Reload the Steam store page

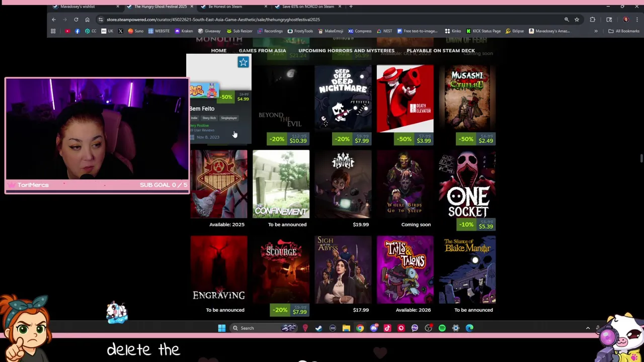[76, 20]
